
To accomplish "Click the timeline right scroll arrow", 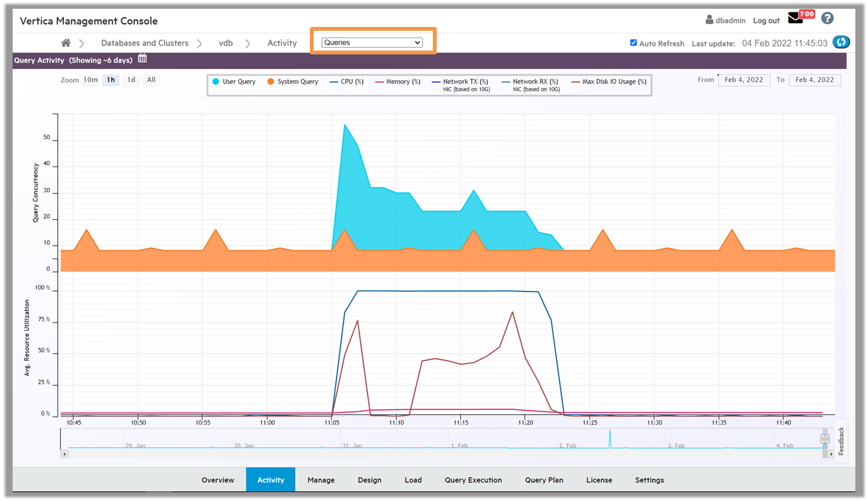I will tap(831, 454).
